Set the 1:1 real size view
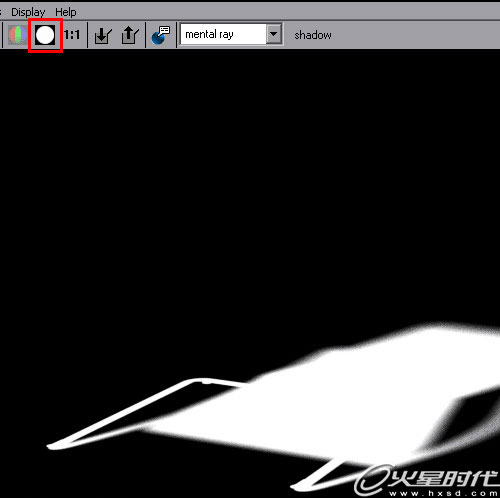Viewport: 500px width, 498px height. (72, 35)
